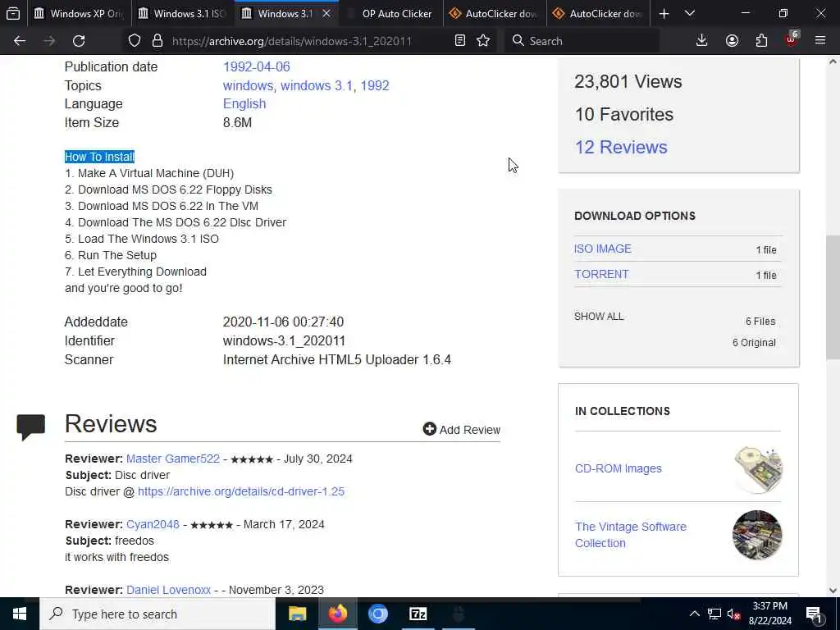Open the '1992' topic link
Screen dimensions: 840x630
374,85
